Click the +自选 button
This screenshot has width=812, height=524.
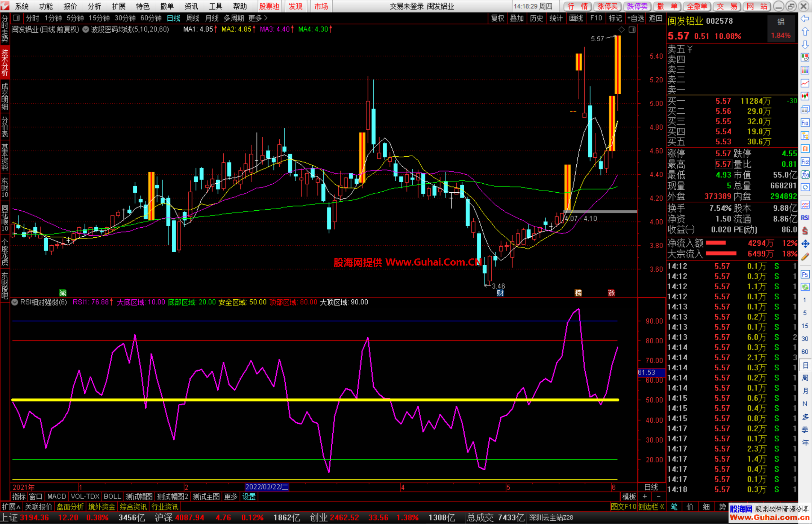click(636, 18)
